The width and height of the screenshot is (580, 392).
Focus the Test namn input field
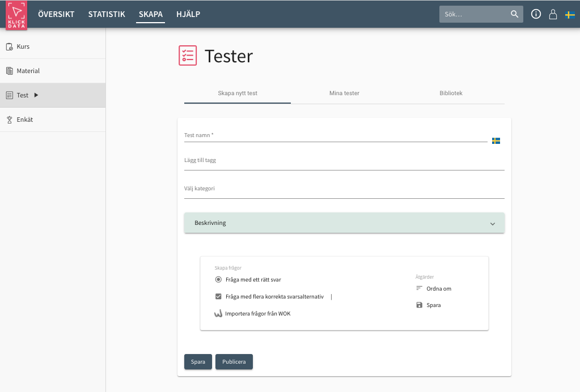(x=336, y=137)
